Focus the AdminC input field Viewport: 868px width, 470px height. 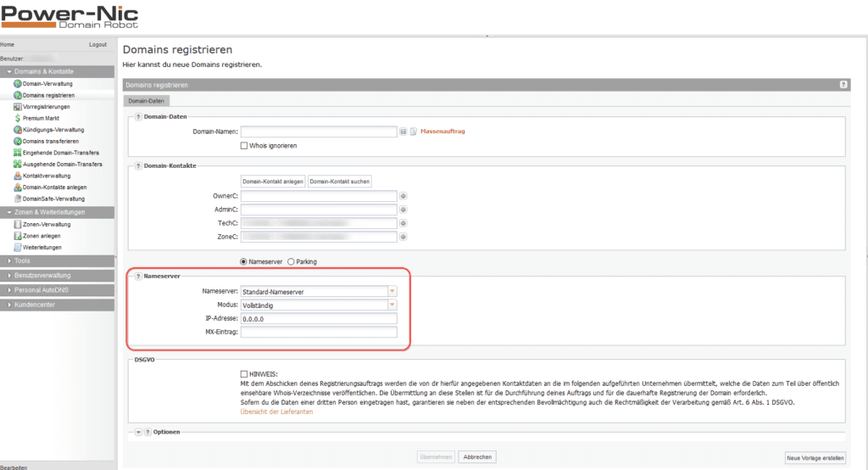(x=319, y=210)
